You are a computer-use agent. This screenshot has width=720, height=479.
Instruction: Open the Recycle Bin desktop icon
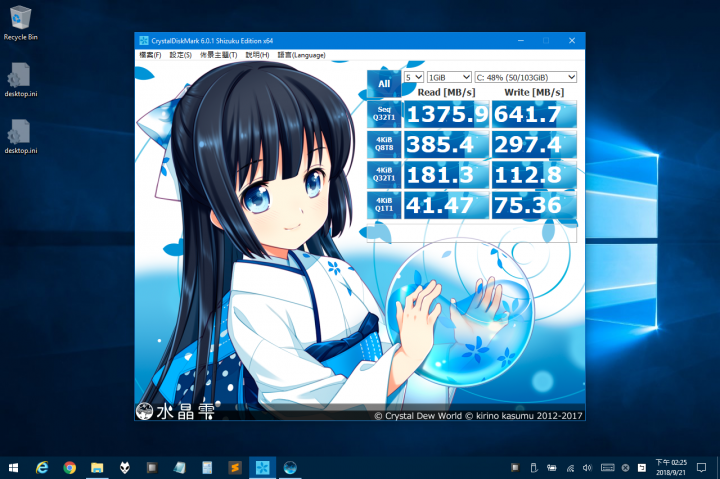point(20,23)
